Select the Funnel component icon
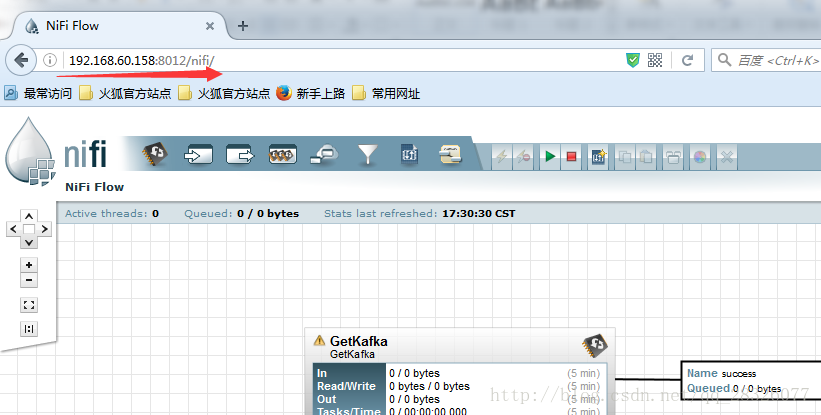This screenshot has height=415, width=821. click(x=368, y=155)
